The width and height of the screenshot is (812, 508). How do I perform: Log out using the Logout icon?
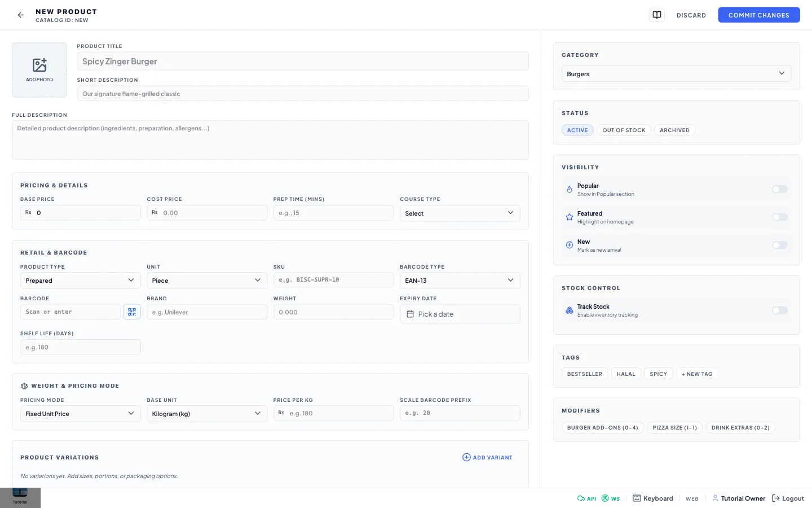[788, 498]
